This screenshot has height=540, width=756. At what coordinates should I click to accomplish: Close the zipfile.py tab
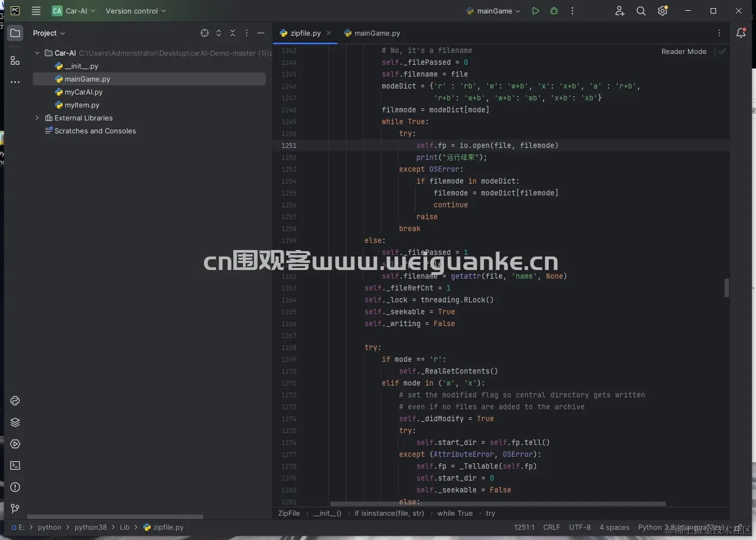click(x=329, y=33)
